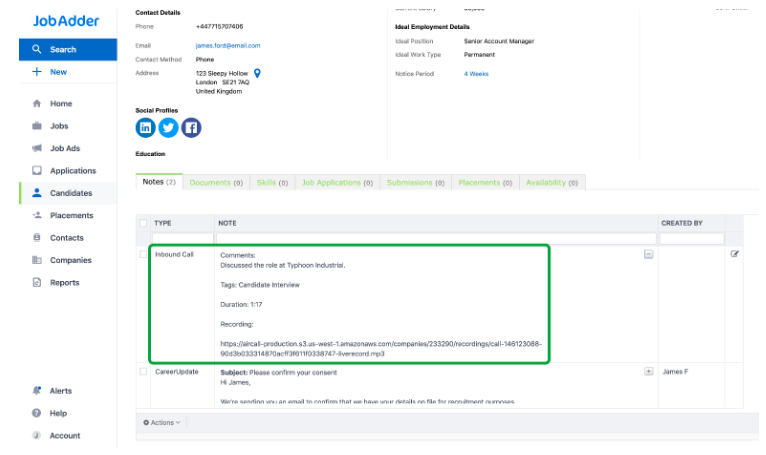Viewport: 766px width, 455px height.
Task: Click the Alerts bell icon
Action: 37,390
